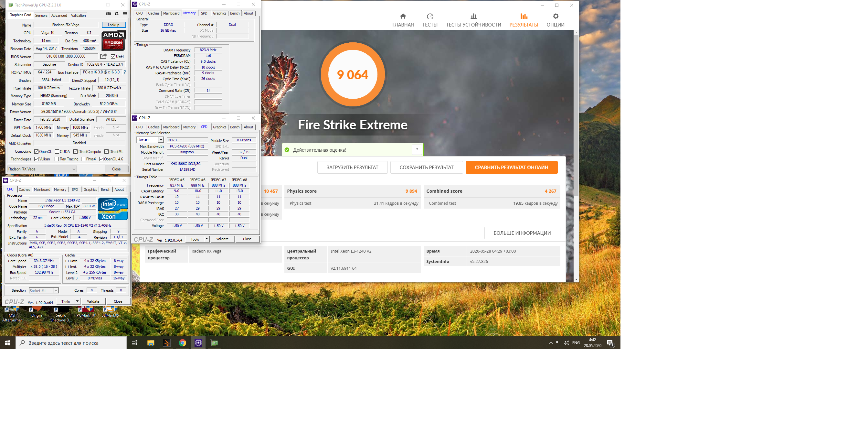The width and height of the screenshot is (868, 434).
Task: Toggle the DirectCompute checkbox
Action: (x=76, y=151)
